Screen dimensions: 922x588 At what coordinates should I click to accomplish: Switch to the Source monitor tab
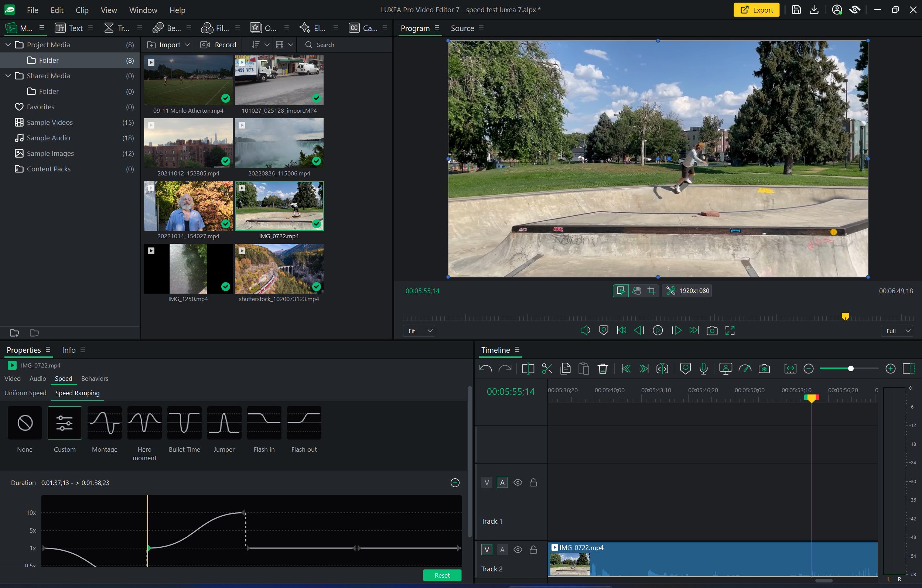pyautogui.click(x=462, y=28)
